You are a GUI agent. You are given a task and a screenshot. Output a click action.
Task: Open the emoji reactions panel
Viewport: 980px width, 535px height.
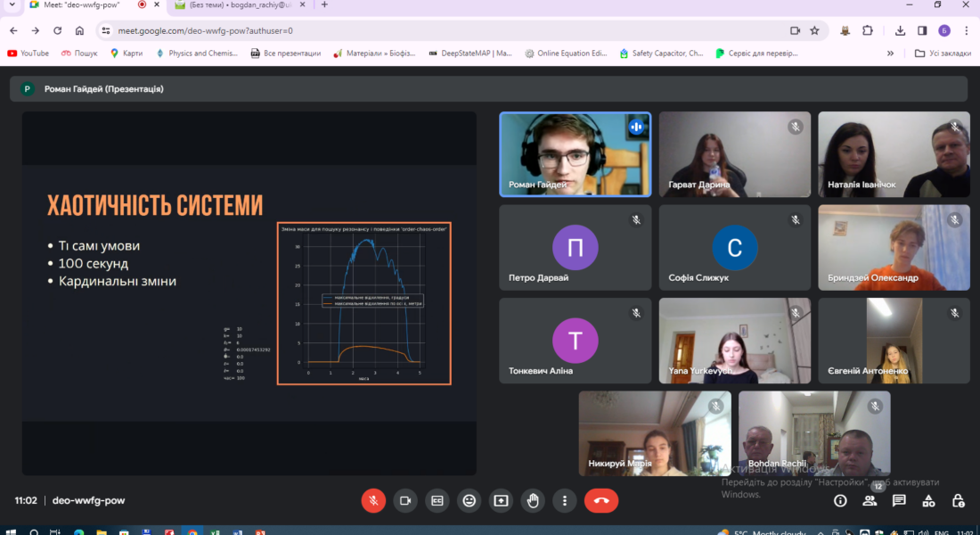[x=469, y=500]
